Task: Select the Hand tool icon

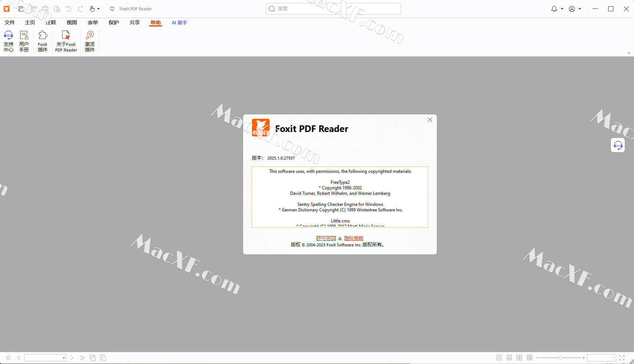Action: (92, 9)
